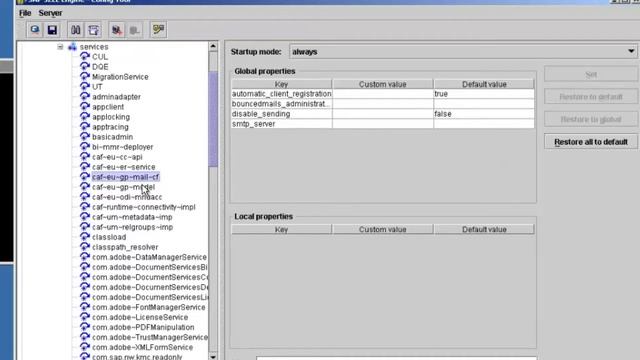Screen dimensions: 640x360
Task: Select the caf~um~metadata~imp service
Action: (132, 217)
